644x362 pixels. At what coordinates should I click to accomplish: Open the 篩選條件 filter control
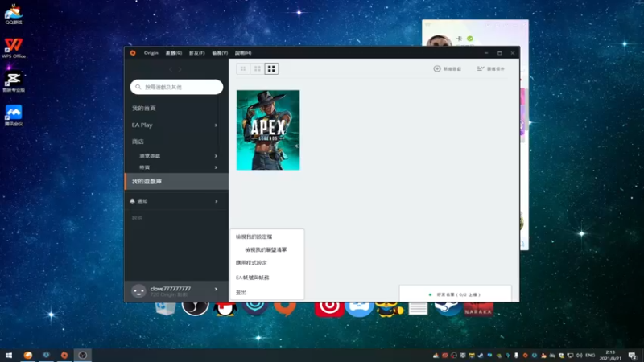[491, 68]
